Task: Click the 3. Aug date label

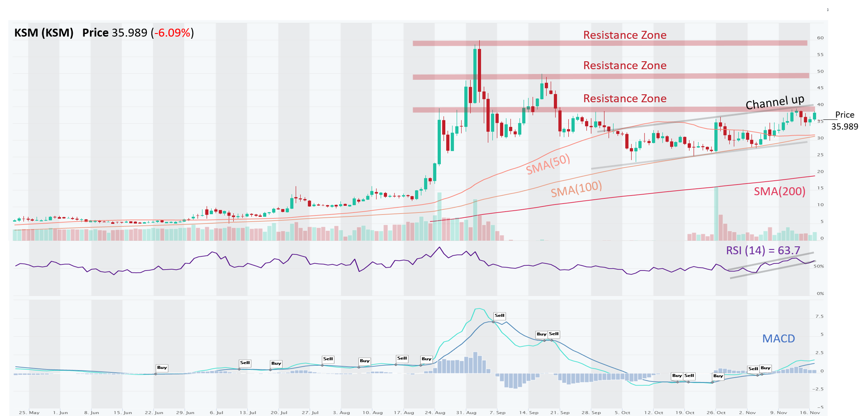Action: point(341,412)
